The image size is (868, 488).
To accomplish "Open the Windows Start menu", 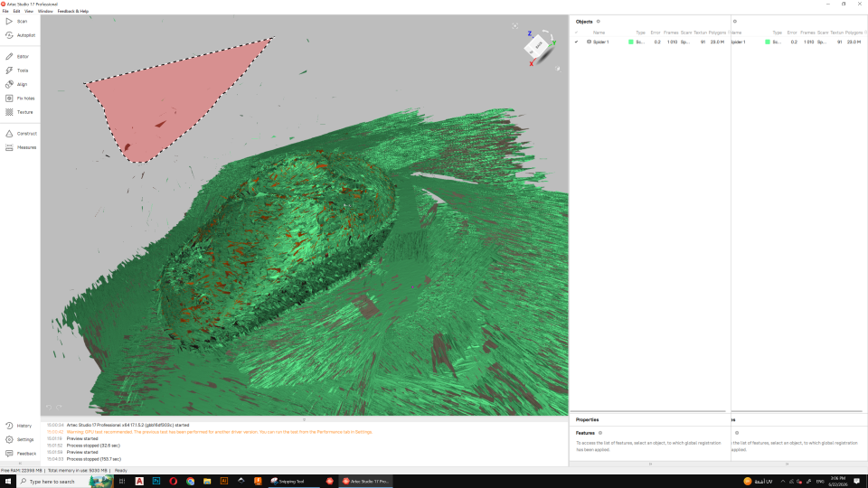I will (x=8, y=482).
